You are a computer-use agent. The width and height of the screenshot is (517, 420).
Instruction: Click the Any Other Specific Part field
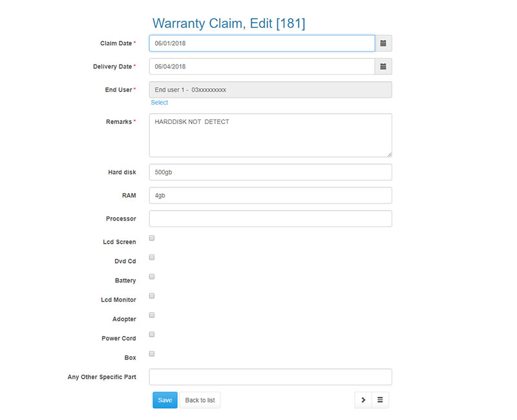coord(270,377)
